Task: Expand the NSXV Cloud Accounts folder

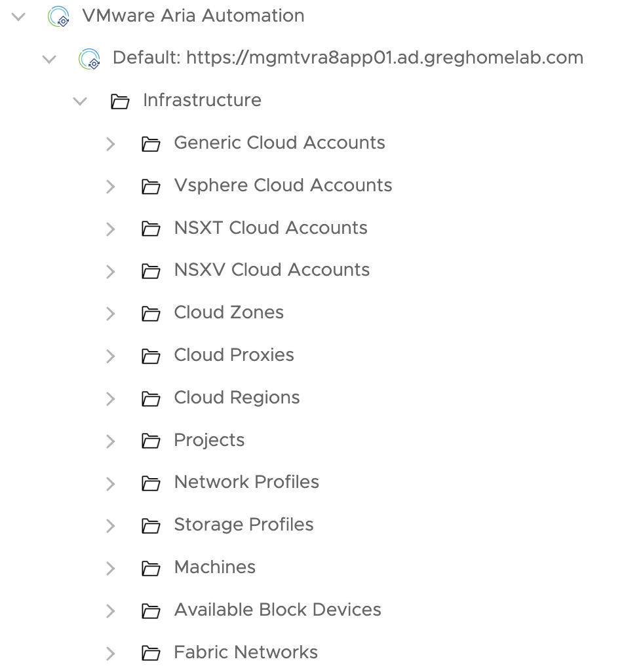Action: (x=111, y=271)
